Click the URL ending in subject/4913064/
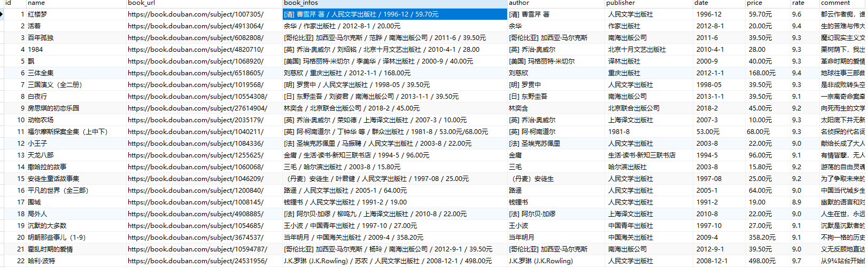Image resolution: width=868 pixels, height=268 pixels. tap(196, 26)
